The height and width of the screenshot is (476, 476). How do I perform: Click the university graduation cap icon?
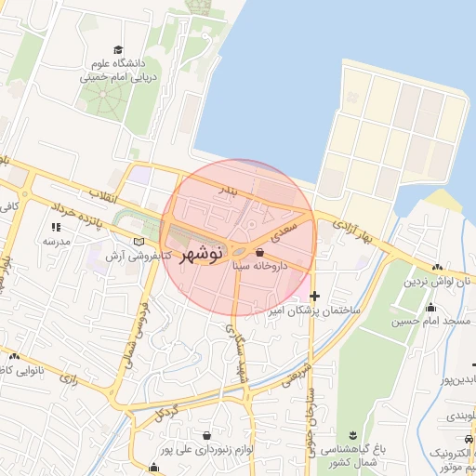pyautogui.click(x=118, y=49)
